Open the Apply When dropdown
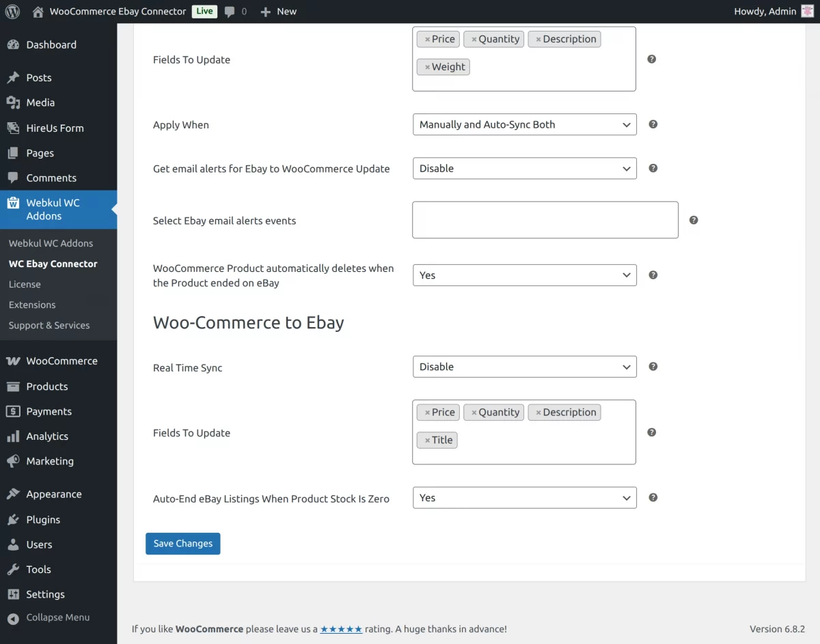The image size is (820, 644). pos(523,124)
